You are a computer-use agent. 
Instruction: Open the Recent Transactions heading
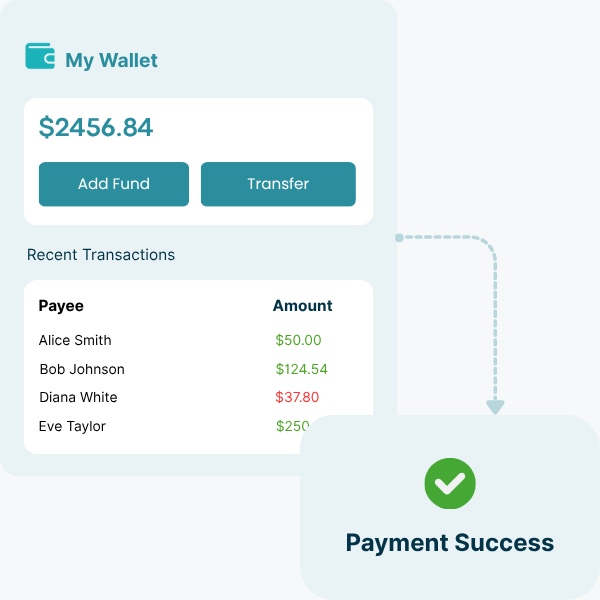(x=101, y=255)
